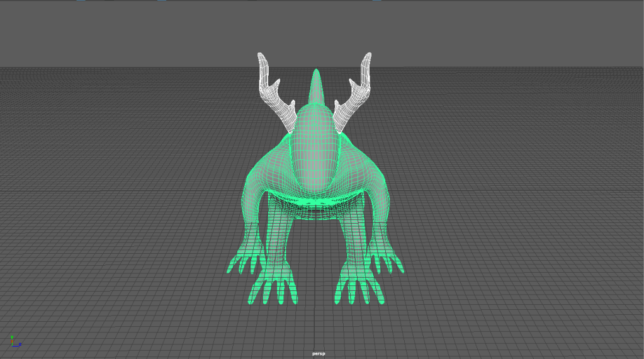Click the XYZ axis orientation gizmo
Image resolution: width=644 pixels, height=359 pixels.
click(x=15, y=341)
